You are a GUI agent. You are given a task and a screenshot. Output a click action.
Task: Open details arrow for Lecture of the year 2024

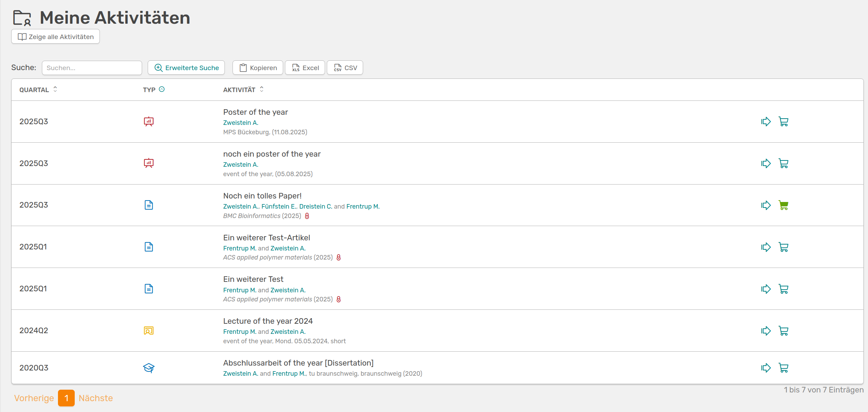(x=766, y=331)
